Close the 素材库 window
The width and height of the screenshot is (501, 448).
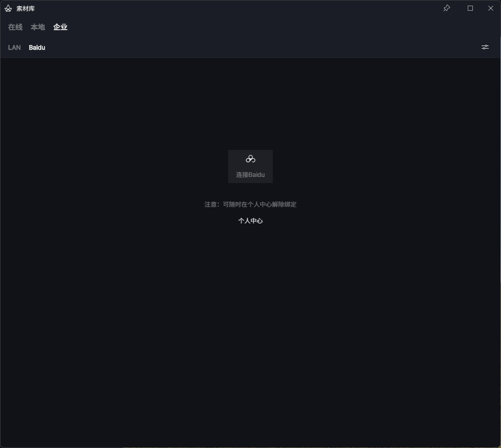coord(491,8)
